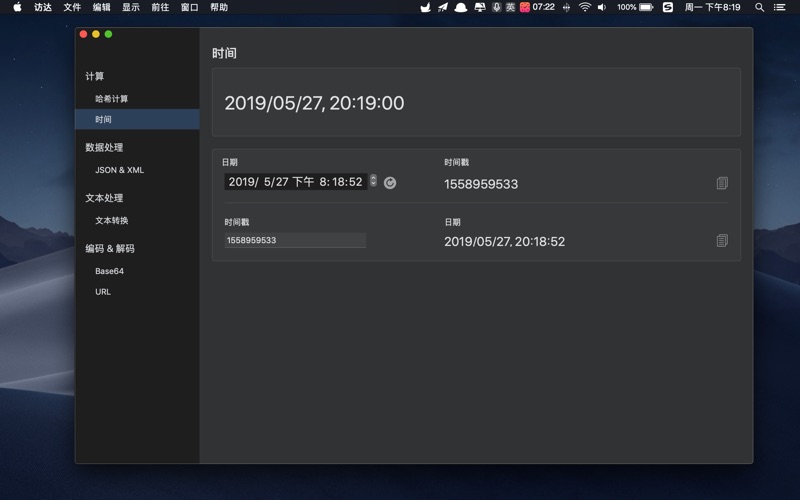Viewport: 800px width, 500px height.
Task: Click the crosshair icon after 07:22
Action: 566,7
